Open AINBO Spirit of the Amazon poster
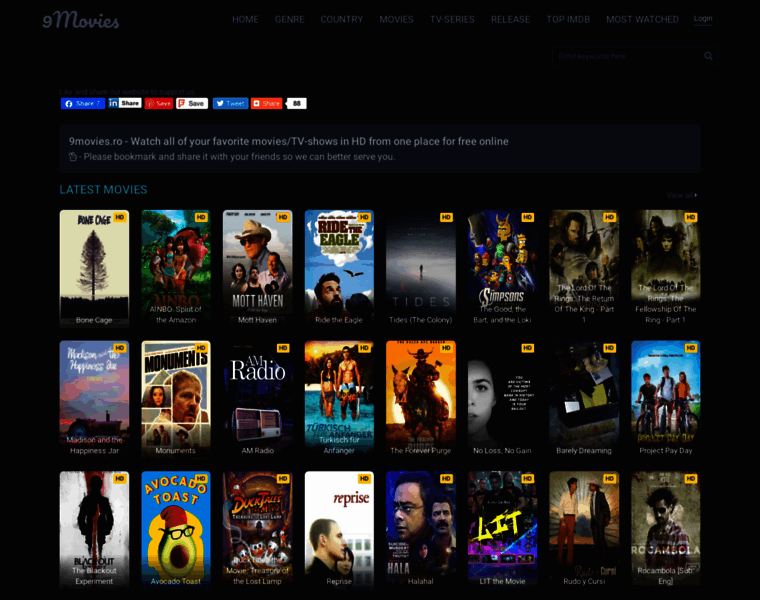This screenshot has width=760, height=600. [x=176, y=268]
